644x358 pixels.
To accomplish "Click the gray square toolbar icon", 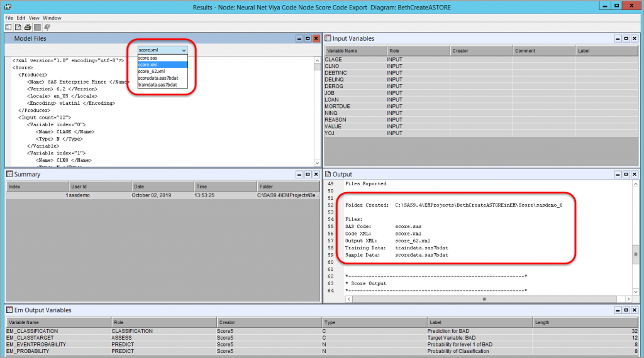I will (x=38, y=27).
